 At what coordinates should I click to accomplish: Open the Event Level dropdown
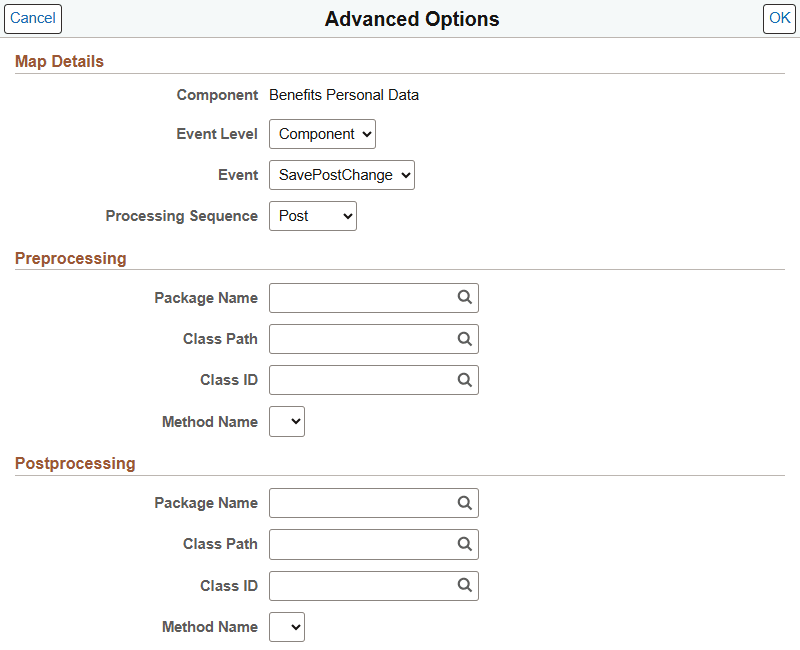pyautogui.click(x=322, y=133)
